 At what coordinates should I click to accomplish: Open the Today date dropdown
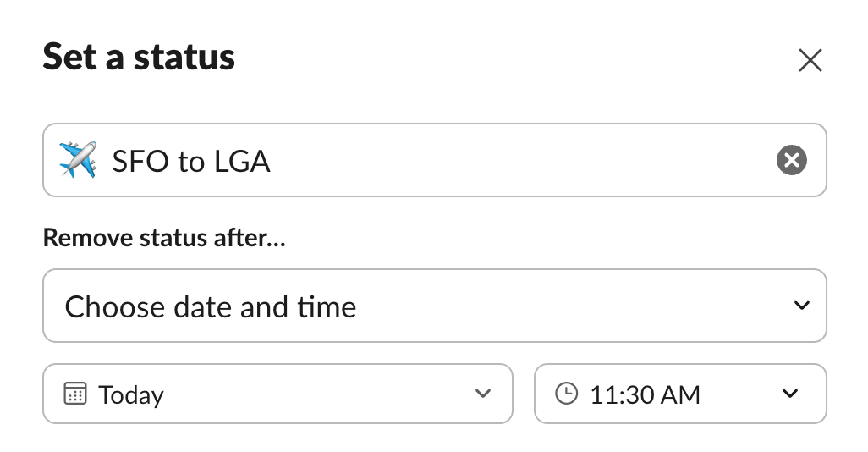[x=277, y=394]
